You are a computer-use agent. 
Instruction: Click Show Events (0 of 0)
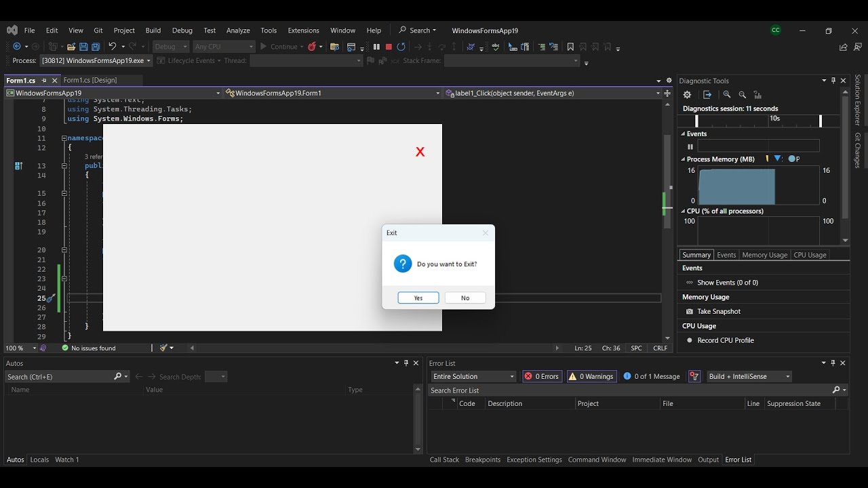728,283
